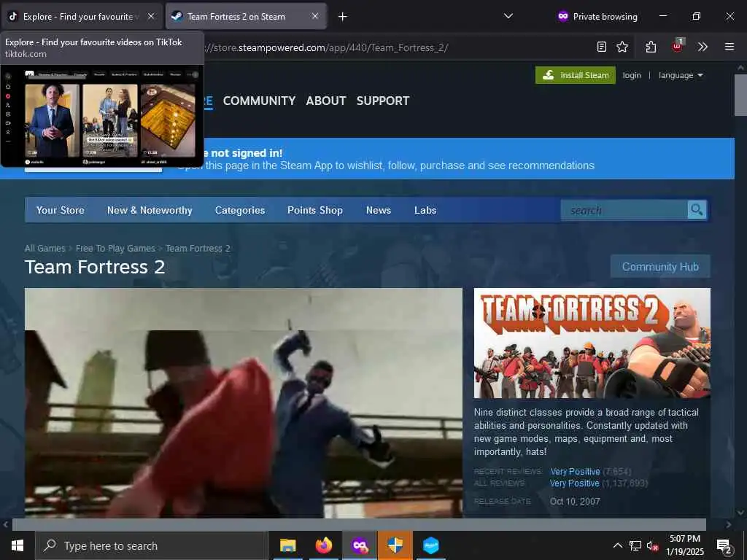Open the blue hexagon app on taskbar

pos(430,545)
